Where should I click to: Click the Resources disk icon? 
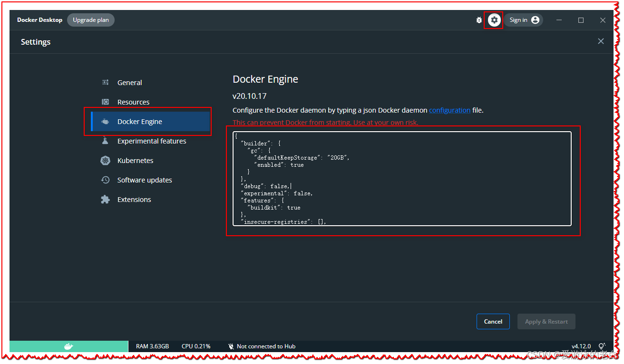[106, 102]
